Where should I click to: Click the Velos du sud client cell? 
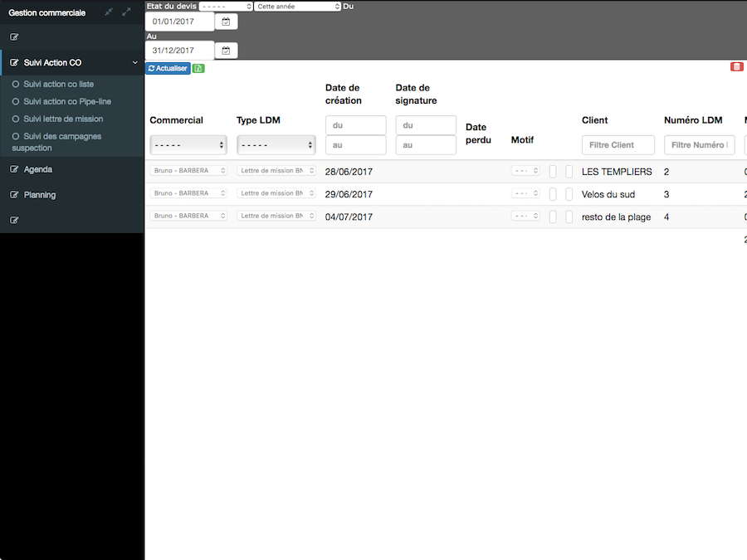click(608, 194)
